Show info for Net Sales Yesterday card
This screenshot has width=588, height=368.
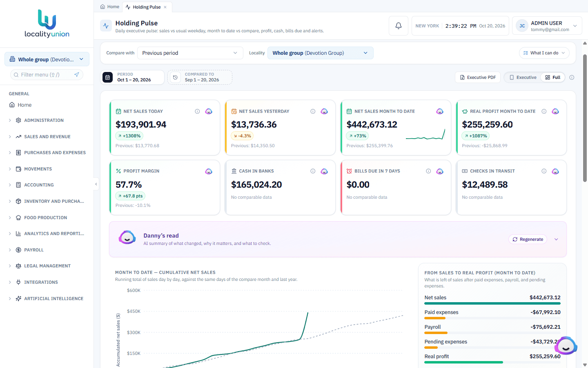tap(313, 111)
